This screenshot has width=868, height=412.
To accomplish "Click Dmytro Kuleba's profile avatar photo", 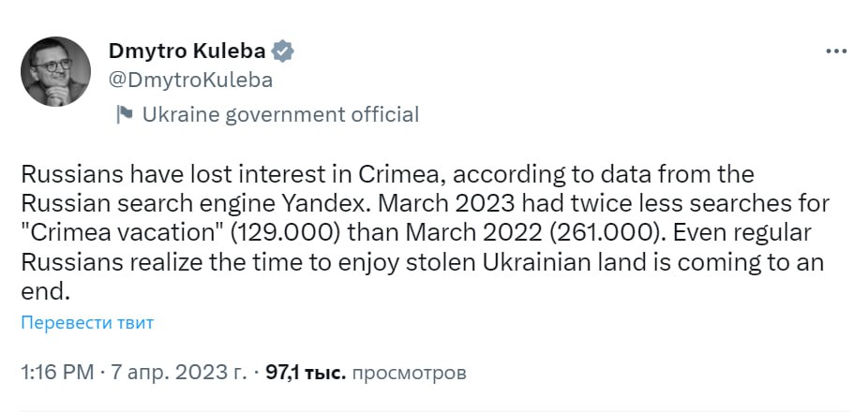I will click(x=55, y=72).
